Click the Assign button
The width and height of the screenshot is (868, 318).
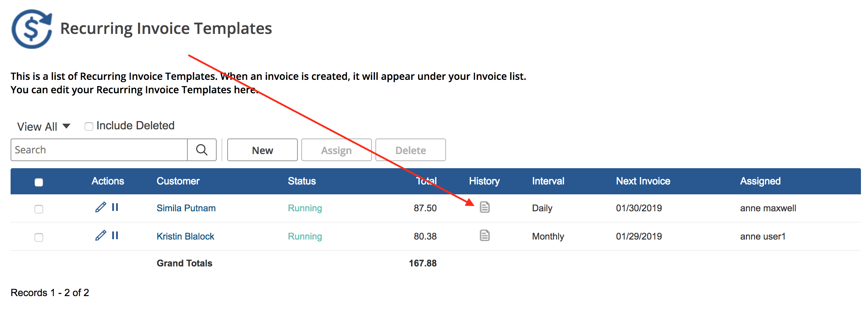point(336,150)
